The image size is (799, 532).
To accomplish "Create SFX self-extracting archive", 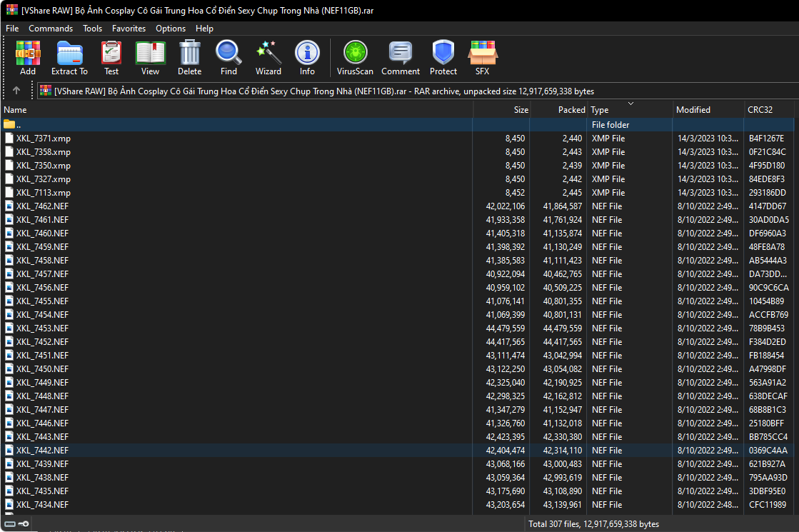I will point(483,57).
